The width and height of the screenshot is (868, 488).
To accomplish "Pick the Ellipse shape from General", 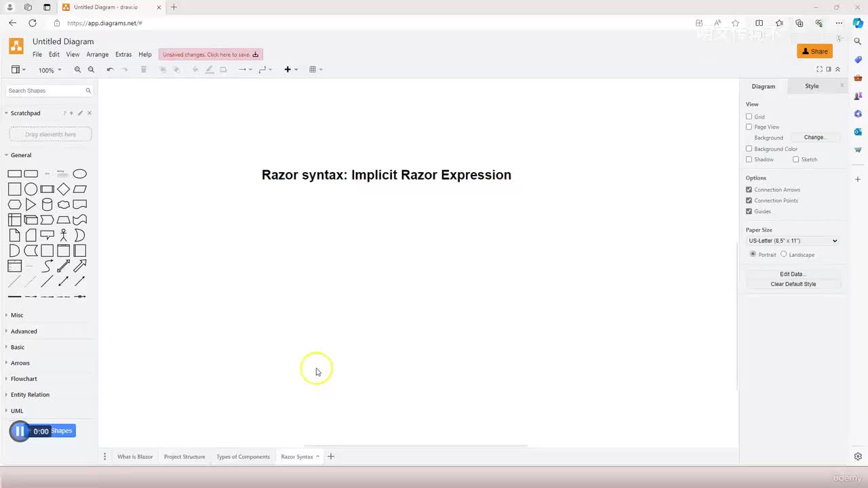I will pyautogui.click(x=80, y=174).
